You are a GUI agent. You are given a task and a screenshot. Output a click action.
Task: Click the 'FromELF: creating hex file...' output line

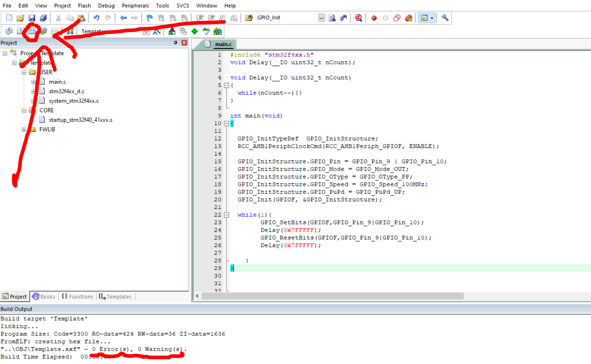click(x=55, y=342)
